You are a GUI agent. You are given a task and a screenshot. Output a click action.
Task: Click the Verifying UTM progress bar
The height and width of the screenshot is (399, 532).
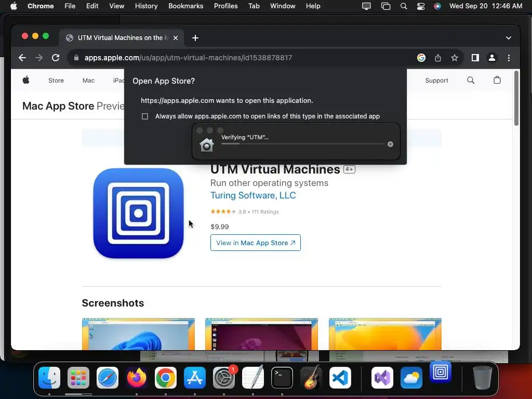[303, 144]
